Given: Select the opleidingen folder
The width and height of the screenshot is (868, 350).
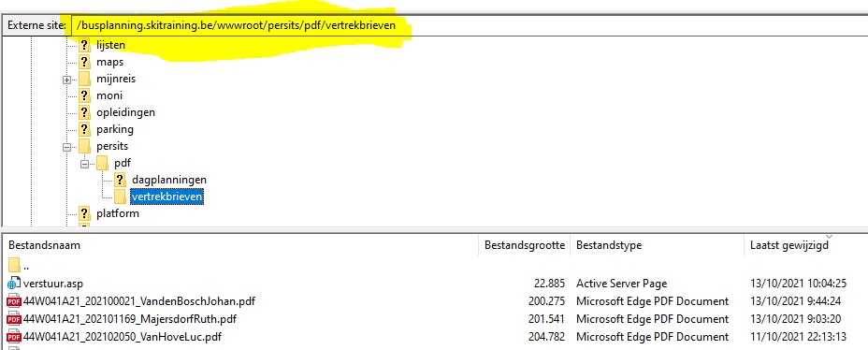Looking at the screenshot, I should (x=125, y=112).
